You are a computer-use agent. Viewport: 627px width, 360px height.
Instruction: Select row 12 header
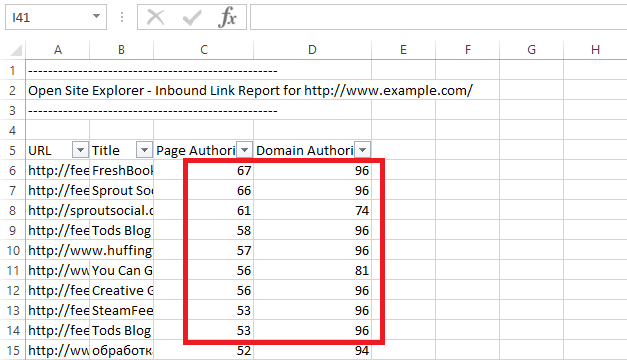13,290
